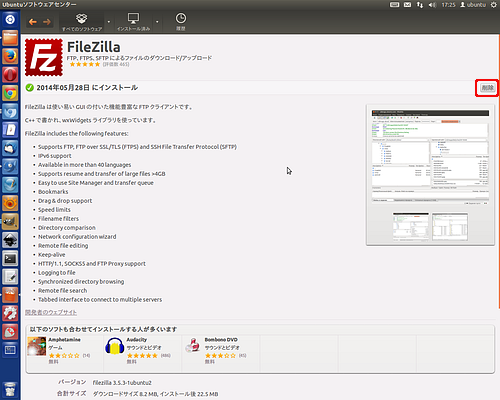Open the workspace switcher in the dock
The width and height of the screenshot is (500, 400).
click(10, 350)
